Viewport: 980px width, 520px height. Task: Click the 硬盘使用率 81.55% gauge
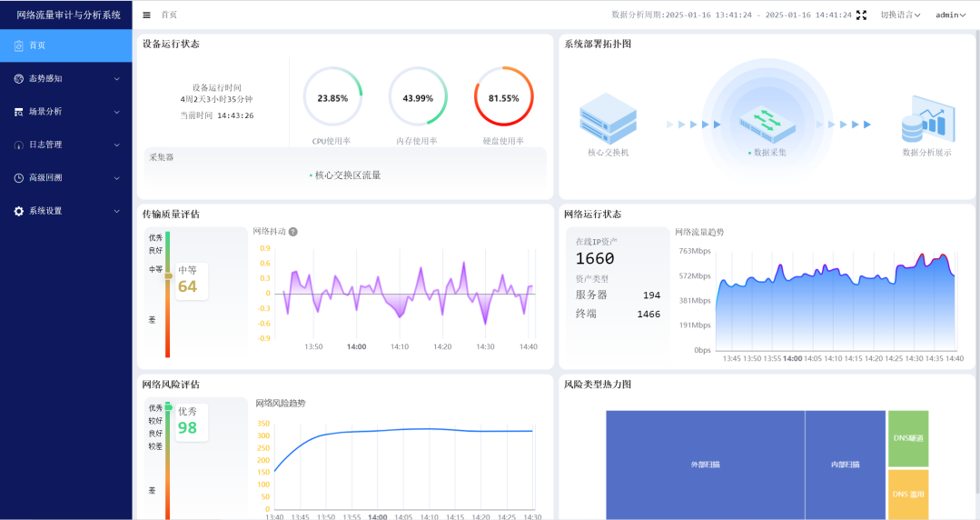[504, 97]
